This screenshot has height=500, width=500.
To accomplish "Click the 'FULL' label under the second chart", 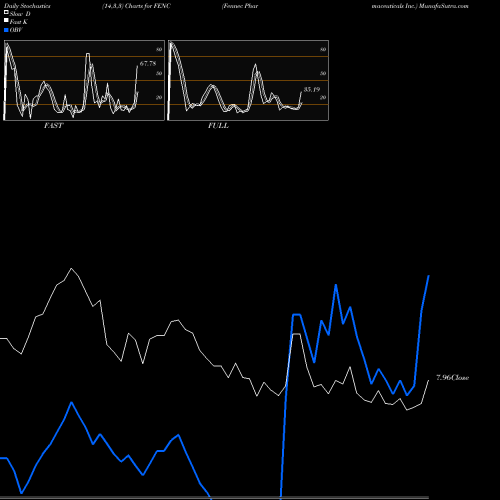I will point(218,125).
